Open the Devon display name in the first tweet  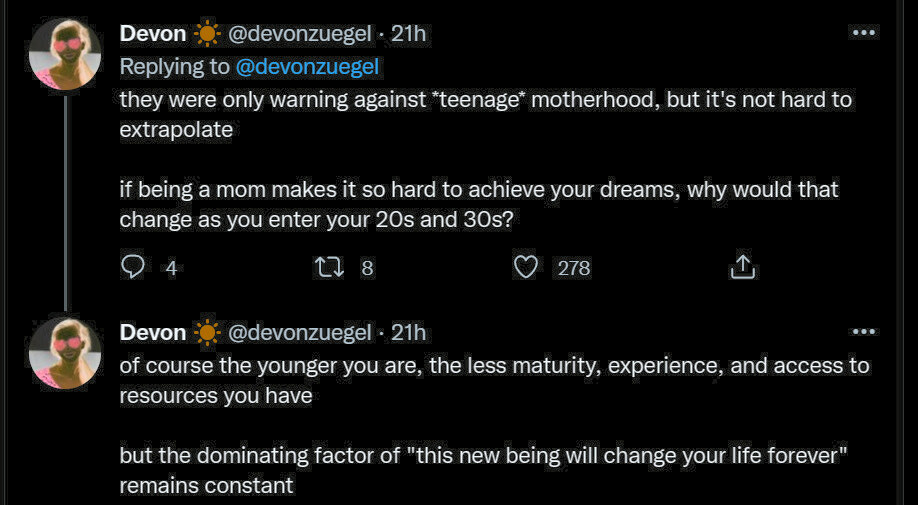(153, 33)
